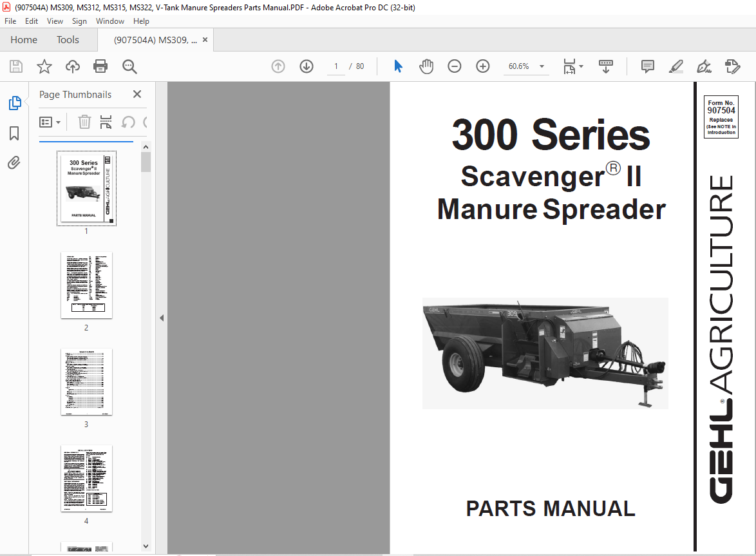This screenshot has height=556, width=756.
Task: Click the Fit Width scrolling icon
Action: coord(569,66)
